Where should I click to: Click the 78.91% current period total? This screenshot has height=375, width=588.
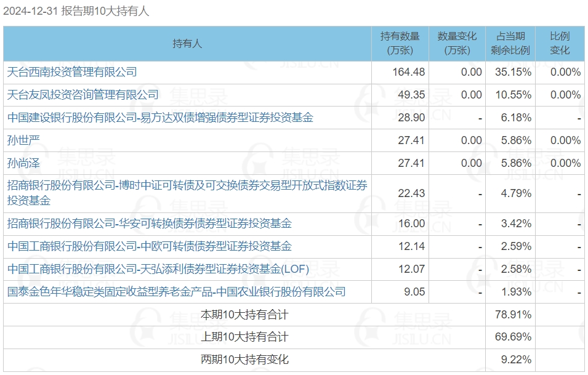pos(513,315)
